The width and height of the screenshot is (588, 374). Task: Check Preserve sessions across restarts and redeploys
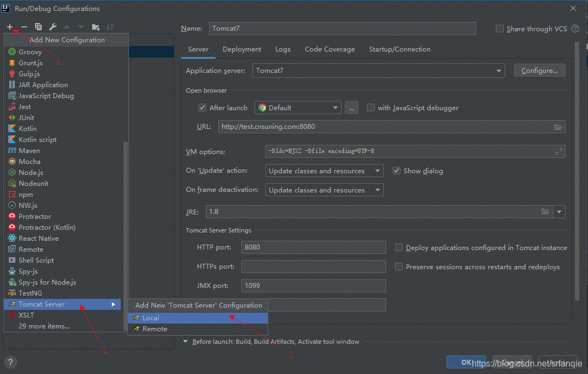tap(399, 267)
